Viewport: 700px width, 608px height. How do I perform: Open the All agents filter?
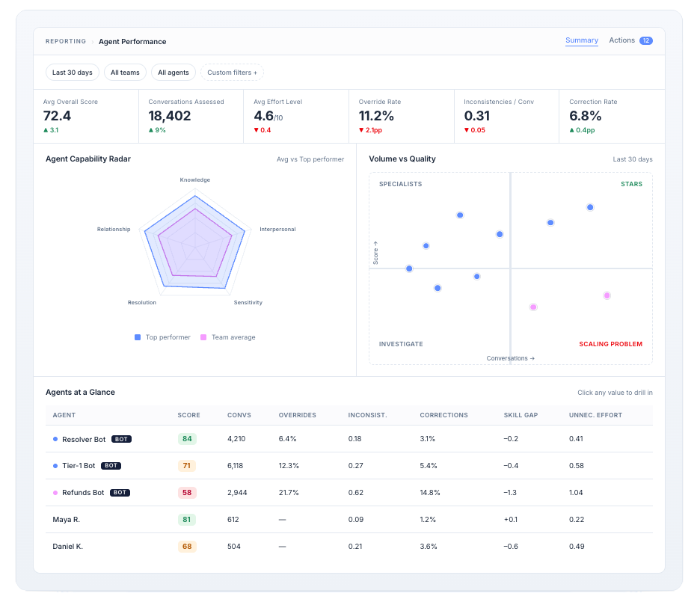174,73
